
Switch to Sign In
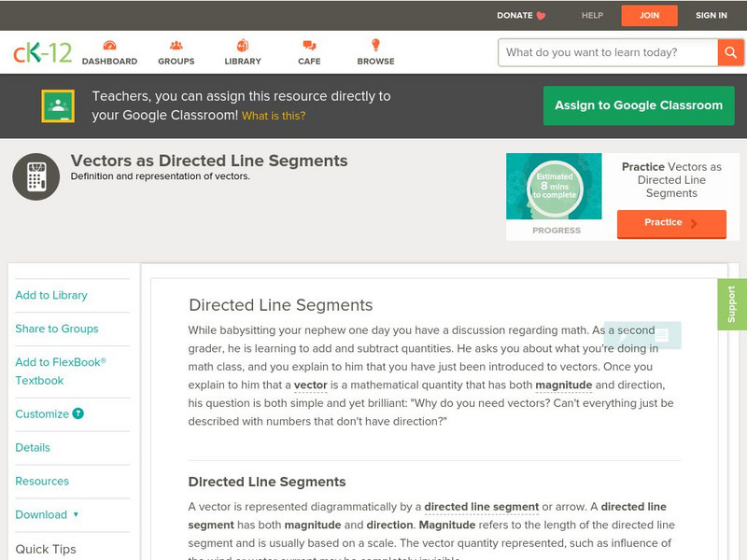[711, 15]
